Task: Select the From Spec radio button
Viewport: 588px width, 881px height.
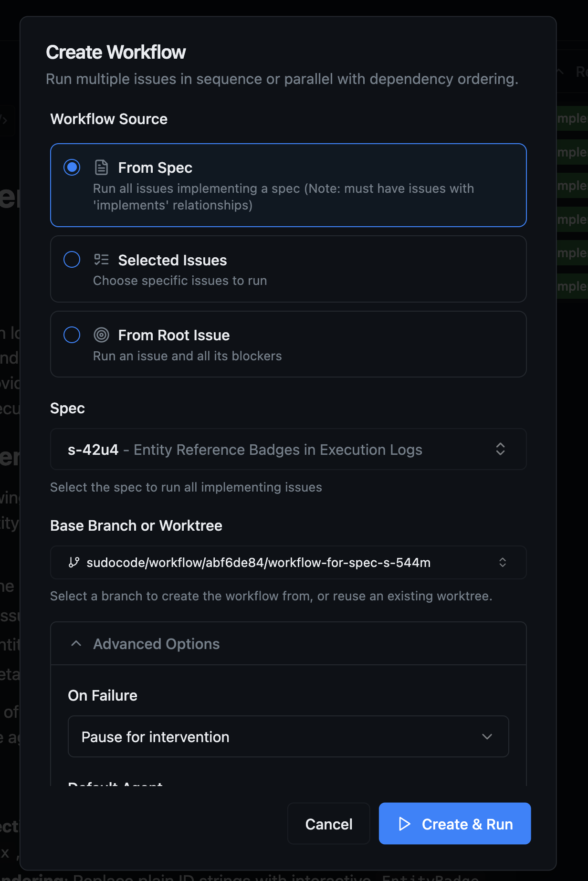Action: (x=72, y=167)
